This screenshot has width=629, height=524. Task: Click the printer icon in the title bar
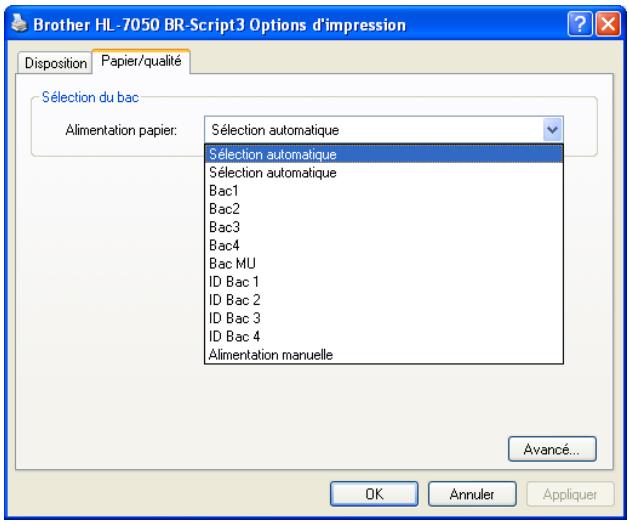point(19,23)
